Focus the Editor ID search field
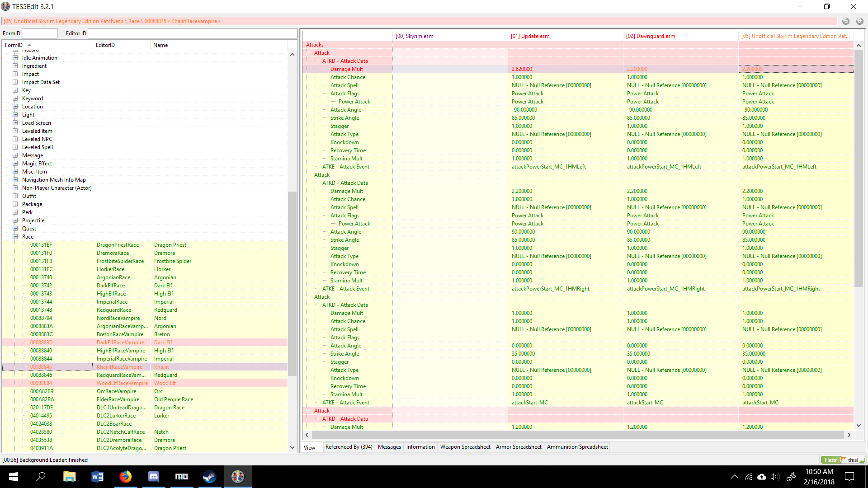868x488 pixels. 193,33
